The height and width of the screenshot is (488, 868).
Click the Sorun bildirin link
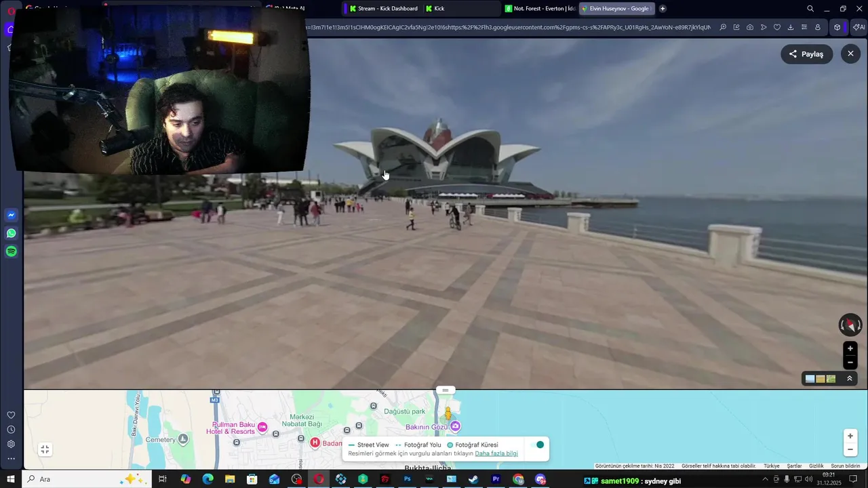click(846, 466)
